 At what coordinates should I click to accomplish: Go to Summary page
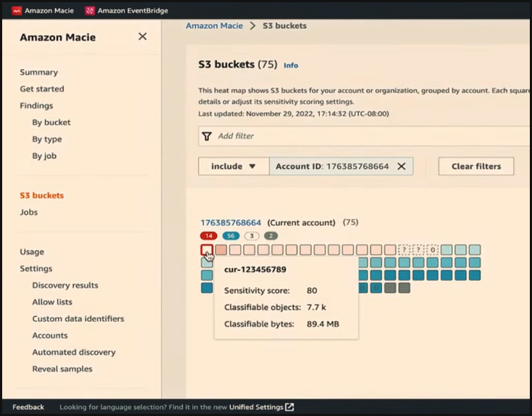click(38, 73)
